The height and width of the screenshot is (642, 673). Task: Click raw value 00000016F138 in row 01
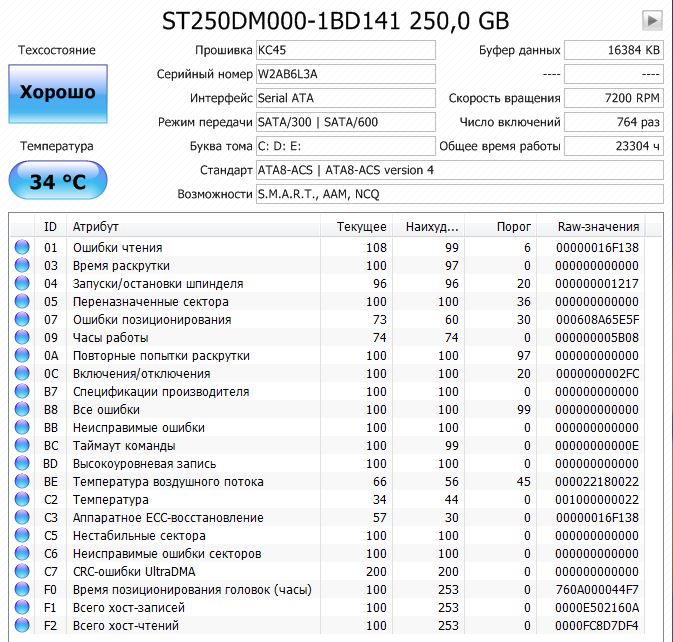[597, 248]
